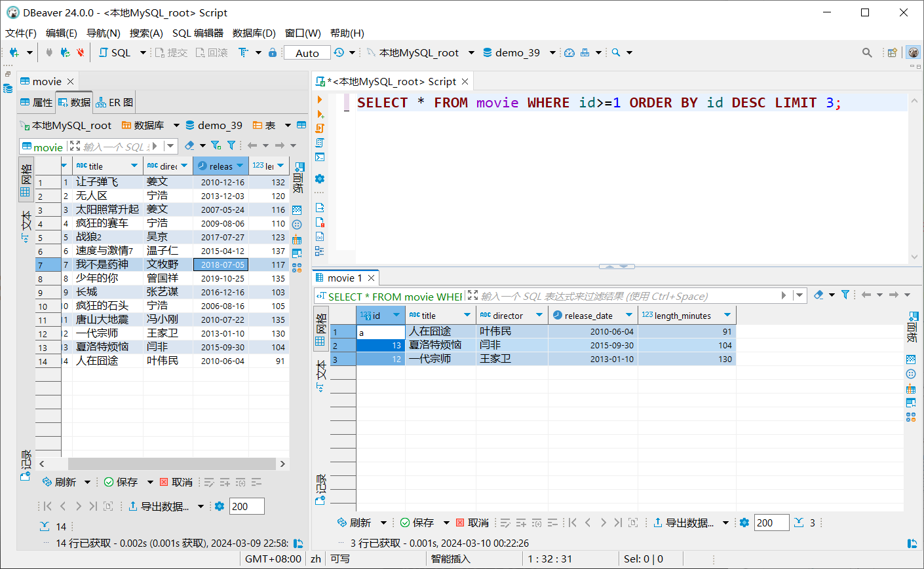Click the new database connection plug icon

click(14, 52)
